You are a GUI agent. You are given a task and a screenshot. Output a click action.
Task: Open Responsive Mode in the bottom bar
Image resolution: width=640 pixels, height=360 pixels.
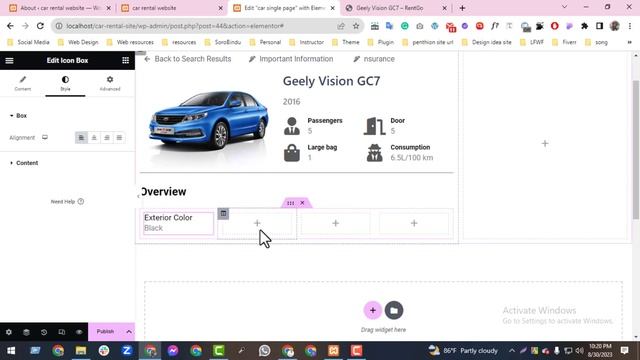coord(62,332)
